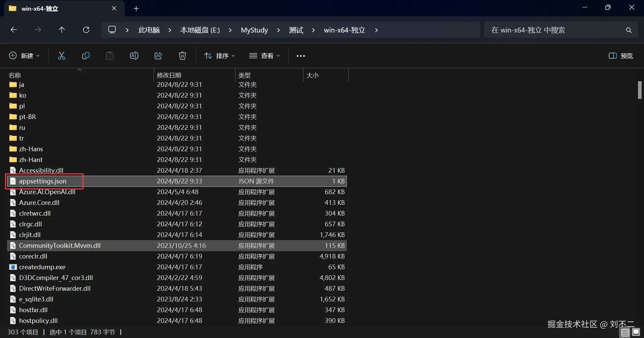Open the 新建 new item dropdown
The height and width of the screenshot is (338, 644).
click(x=24, y=56)
